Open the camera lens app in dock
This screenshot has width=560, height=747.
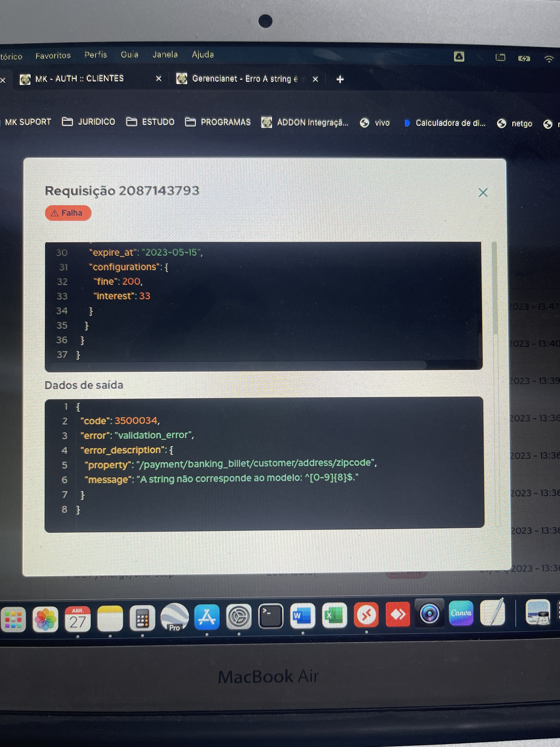click(x=429, y=613)
